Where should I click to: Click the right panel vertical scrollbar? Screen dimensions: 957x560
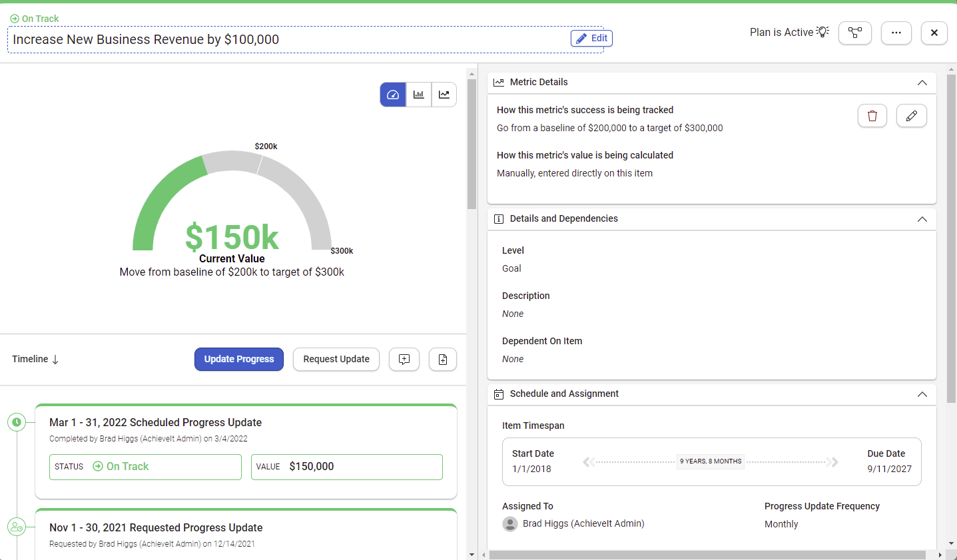[952, 239]
